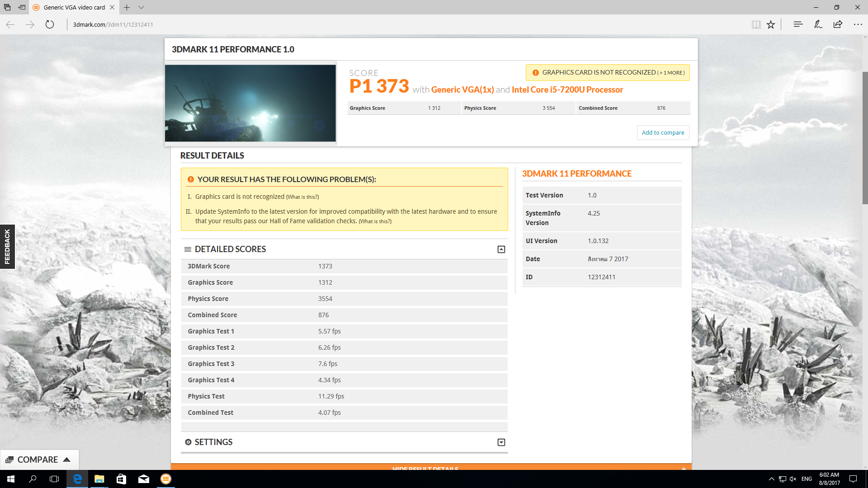868x488 pixels.
Task: Open the Mail app from taskbar
Action: click(143, 479)
